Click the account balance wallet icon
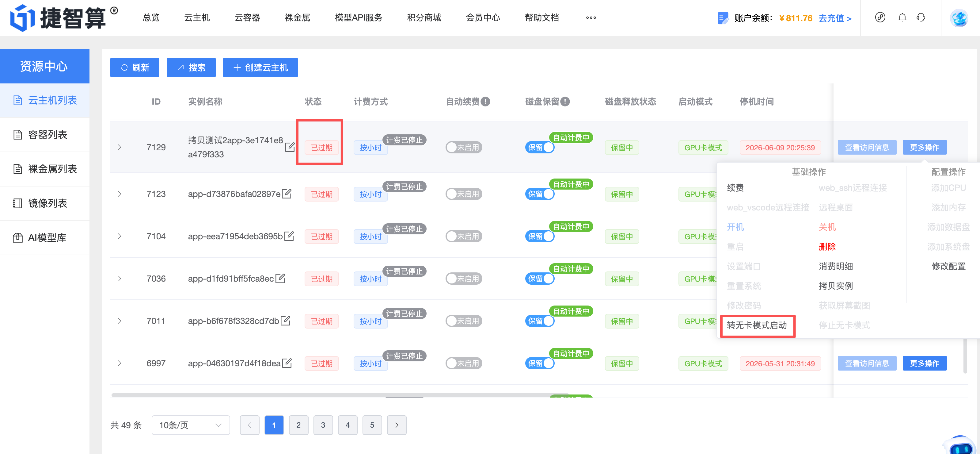 point(723,18)
